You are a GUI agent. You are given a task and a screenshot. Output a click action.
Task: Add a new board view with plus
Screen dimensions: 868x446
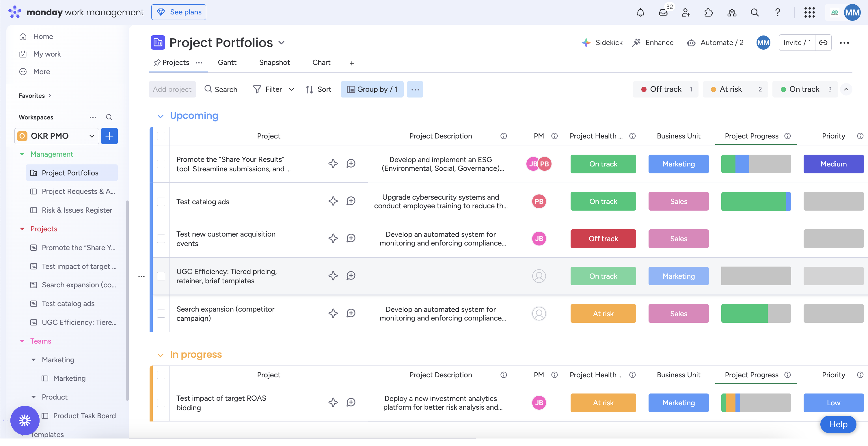pyautogui.click(x=351, y=63)
